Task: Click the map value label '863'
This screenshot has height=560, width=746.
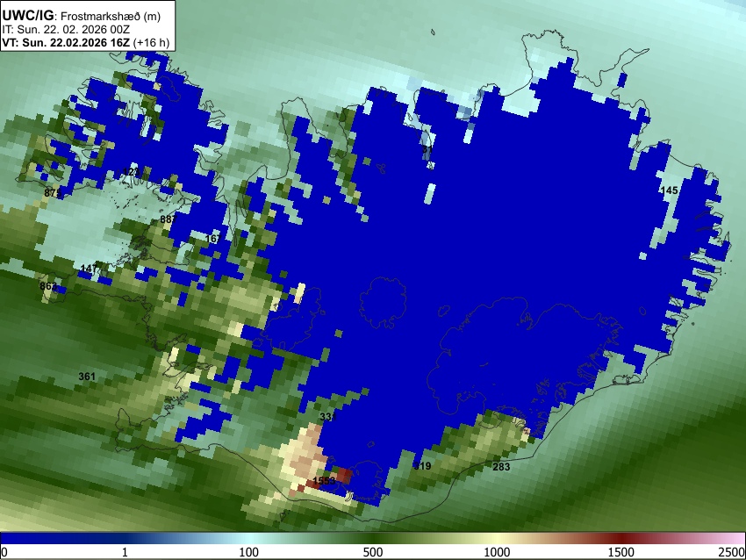Action: pos(48,286)
